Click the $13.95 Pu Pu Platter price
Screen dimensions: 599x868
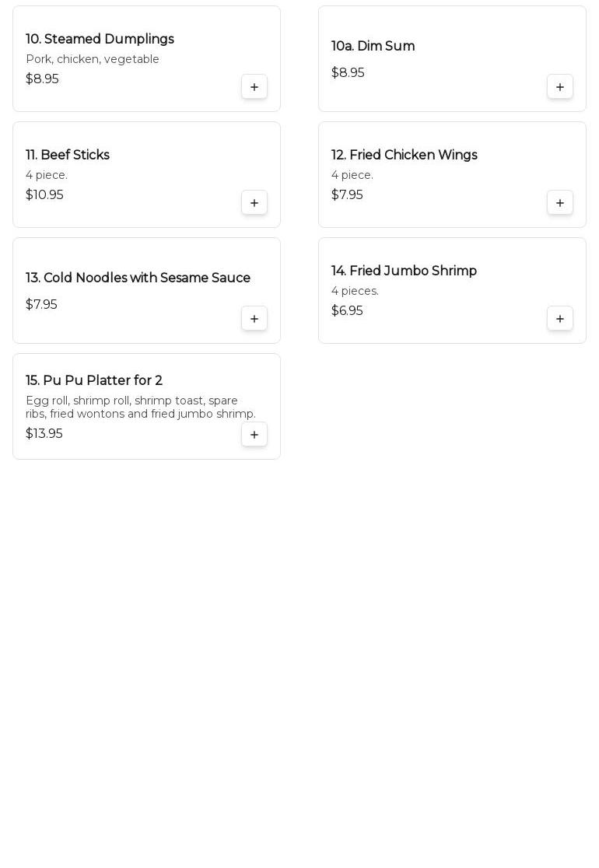[44, 434]
